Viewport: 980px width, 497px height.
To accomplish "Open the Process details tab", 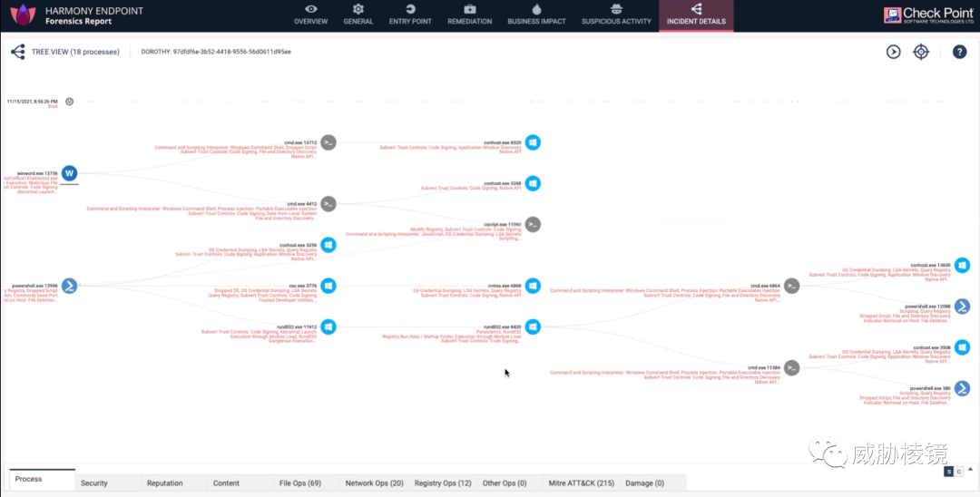I will pos(43,480).
